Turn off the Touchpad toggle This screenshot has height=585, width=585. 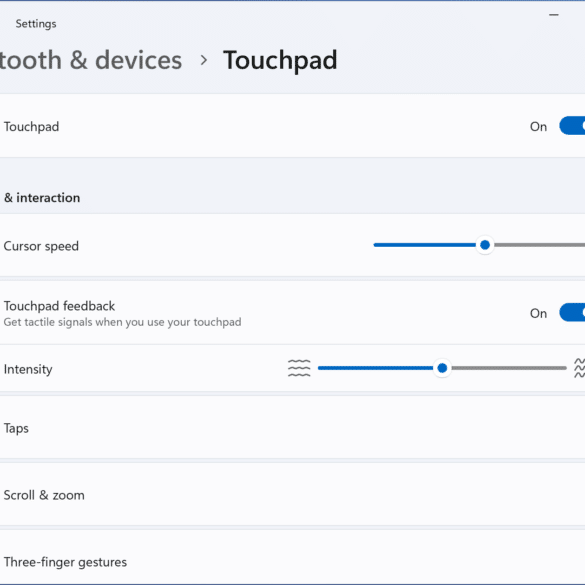572,126
